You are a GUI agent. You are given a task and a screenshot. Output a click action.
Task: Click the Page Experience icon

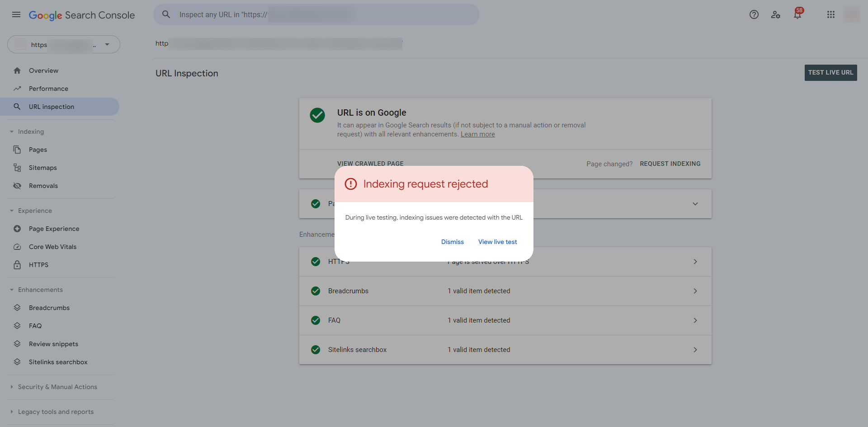tap(17, 229)
